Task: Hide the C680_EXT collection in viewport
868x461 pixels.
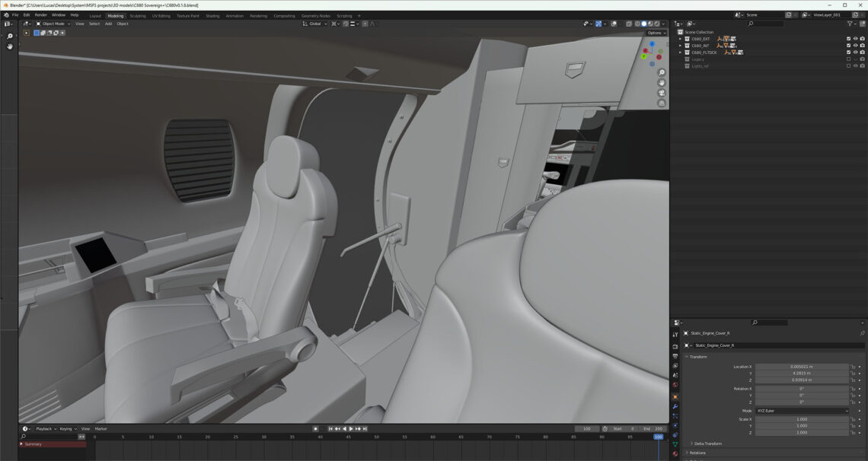Action: pyautogui.click(x=855, y=39)
